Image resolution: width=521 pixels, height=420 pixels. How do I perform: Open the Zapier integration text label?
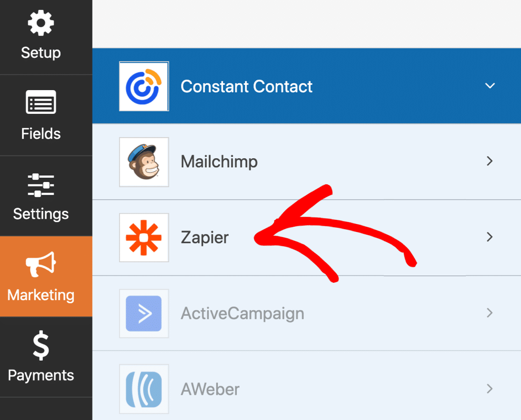(204, 238)
